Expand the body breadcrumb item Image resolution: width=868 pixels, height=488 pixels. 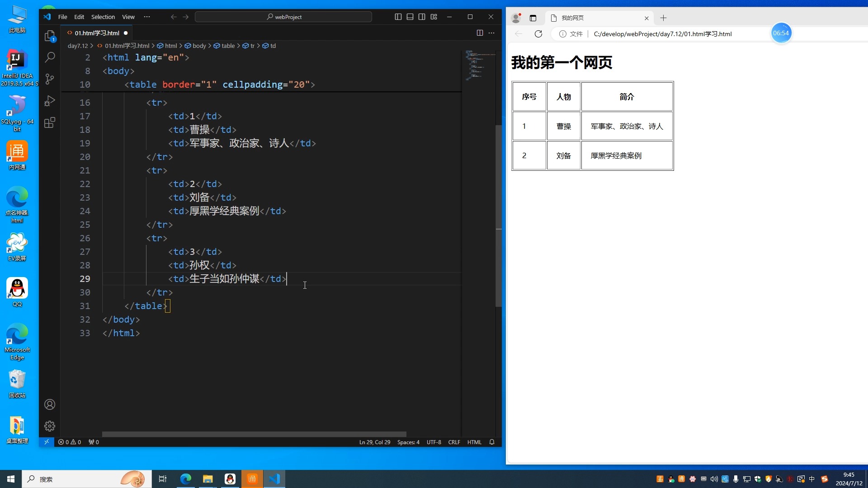(x=195, y=46)
